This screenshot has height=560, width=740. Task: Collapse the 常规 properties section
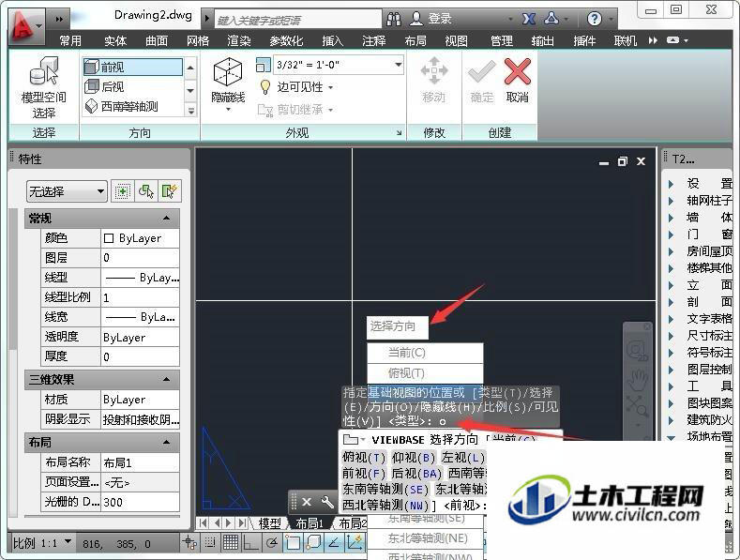166,219
